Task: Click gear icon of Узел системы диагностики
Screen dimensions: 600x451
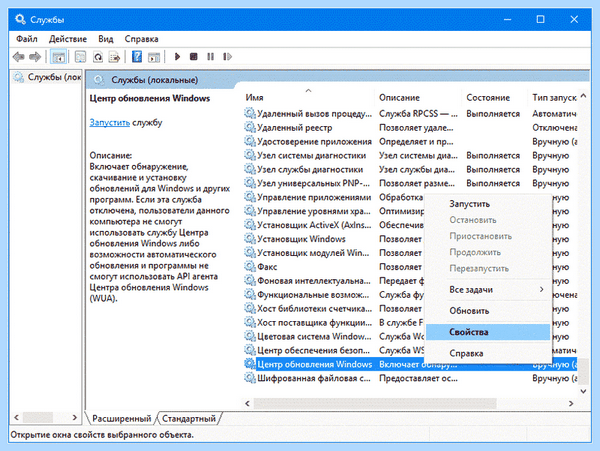Action: (250, 155)
